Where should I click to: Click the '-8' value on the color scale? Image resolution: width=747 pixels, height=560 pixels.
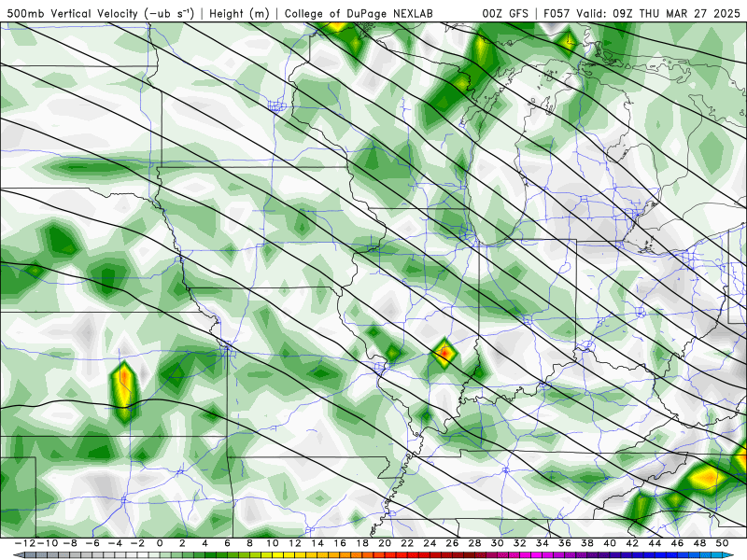click(69, 543)
